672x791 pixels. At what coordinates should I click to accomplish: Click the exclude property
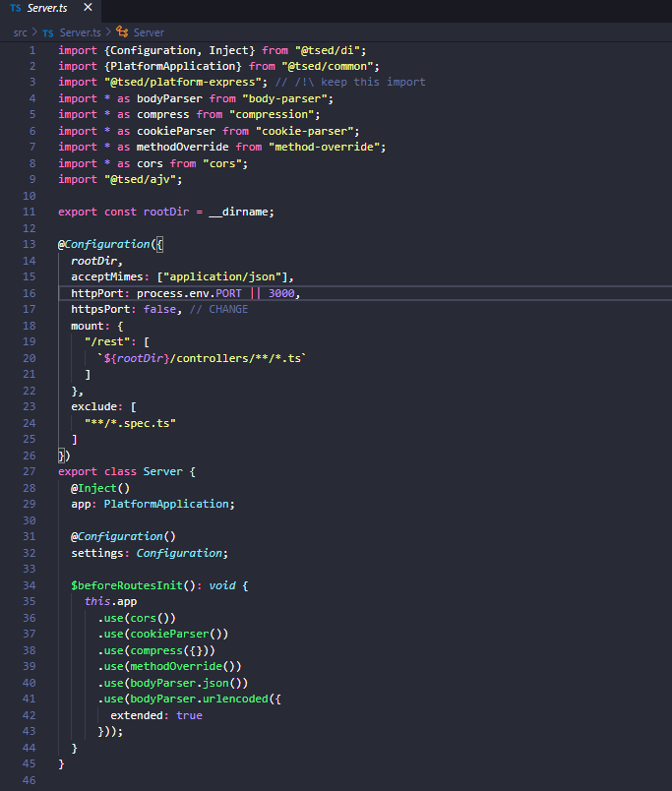[x=93, y=406]
